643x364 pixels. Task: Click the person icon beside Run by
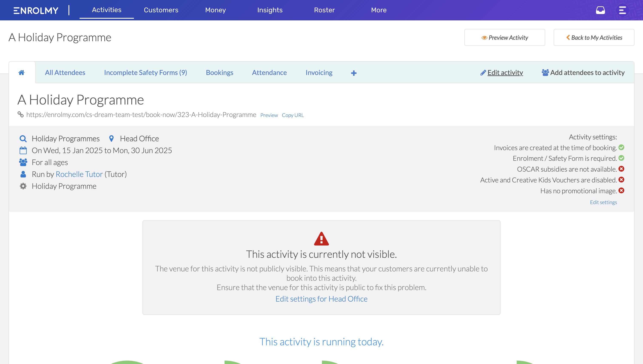[23, 174]
